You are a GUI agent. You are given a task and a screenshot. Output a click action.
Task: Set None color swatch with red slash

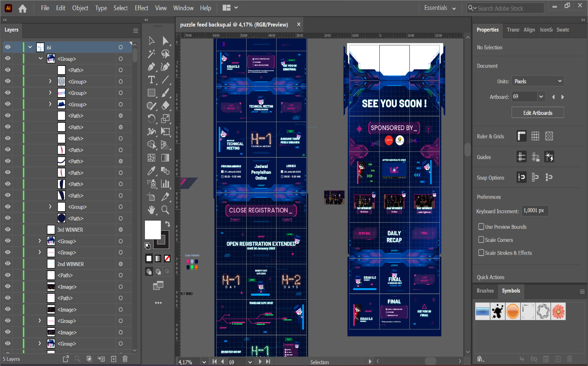167,259
